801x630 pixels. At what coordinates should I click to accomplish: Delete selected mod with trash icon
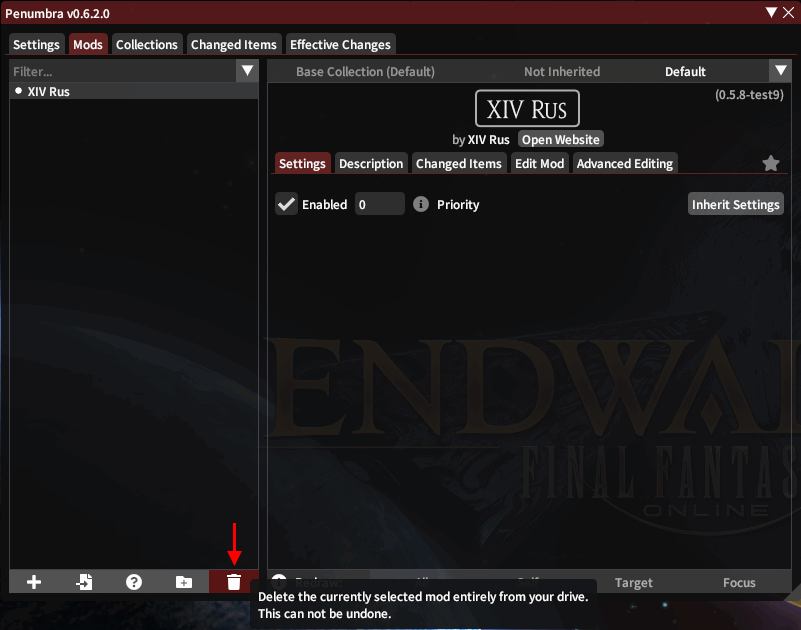pyautogui.click(x=233, y=582)
